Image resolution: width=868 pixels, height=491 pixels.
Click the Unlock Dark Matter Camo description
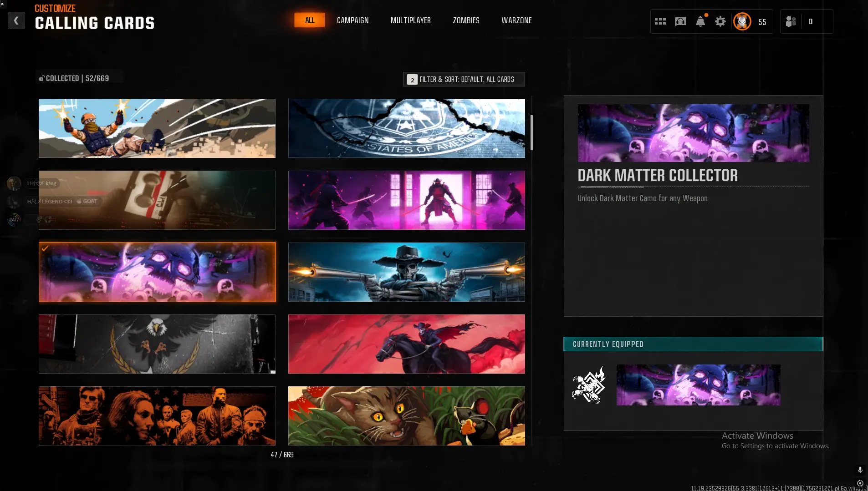tap(643, 198)
